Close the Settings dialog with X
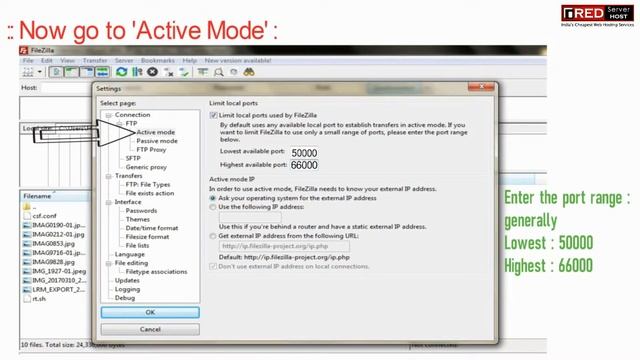The image size is (640, 360). click(x=481, y=87)
